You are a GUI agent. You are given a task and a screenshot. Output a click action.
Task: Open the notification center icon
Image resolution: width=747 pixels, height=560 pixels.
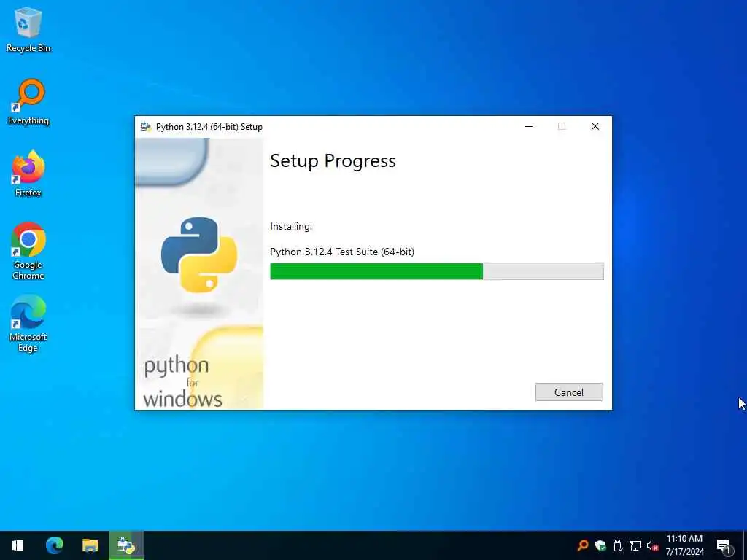(724, 546)
